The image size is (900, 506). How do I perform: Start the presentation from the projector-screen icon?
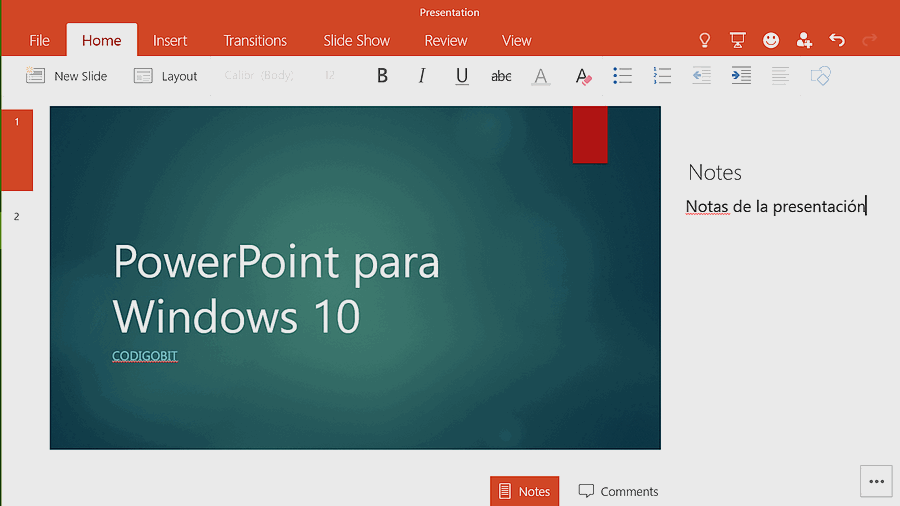738,40
